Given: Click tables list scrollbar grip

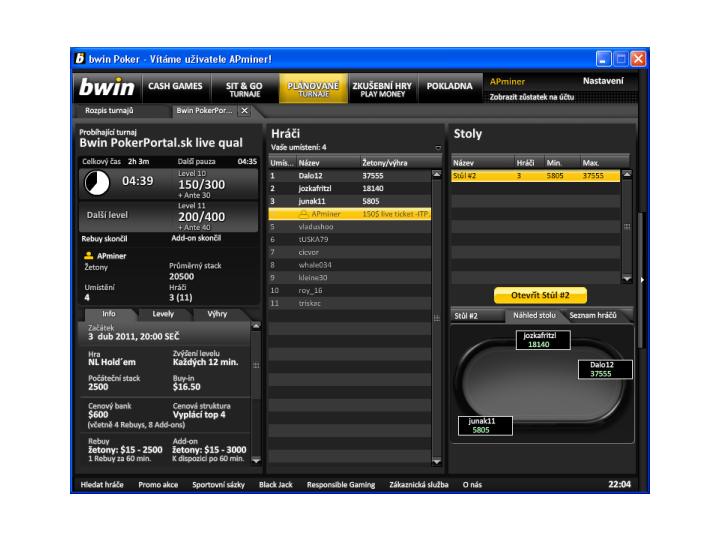Looking at the screenshot, I should tap(627, 227).
